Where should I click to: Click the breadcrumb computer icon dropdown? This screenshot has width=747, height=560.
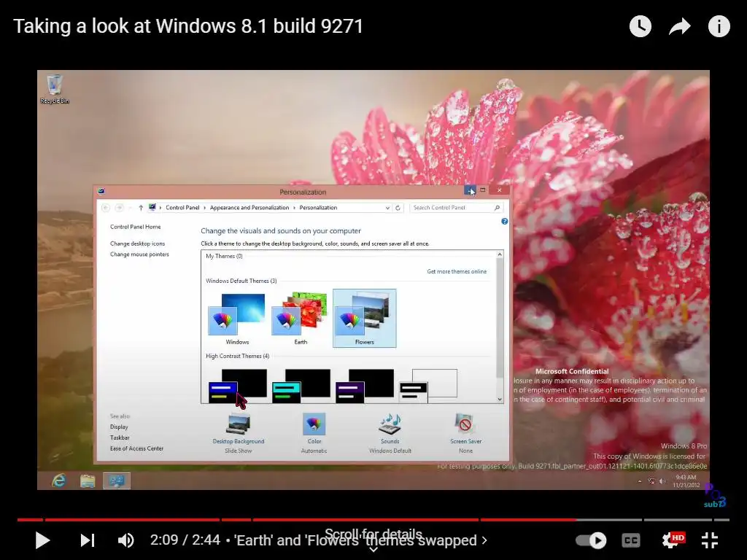152,208
